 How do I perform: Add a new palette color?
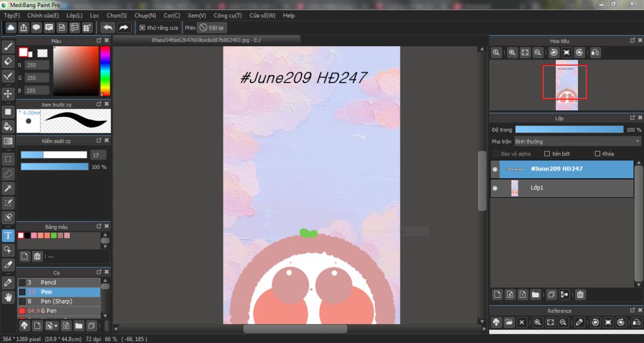(25, 256)
